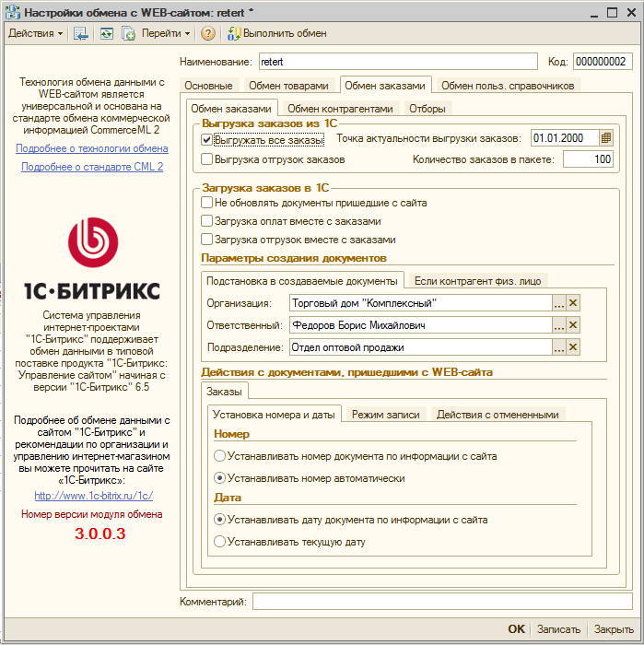Clear the Подразделение field with X
This screenshot has height=645, width=644.
point(573,347)
